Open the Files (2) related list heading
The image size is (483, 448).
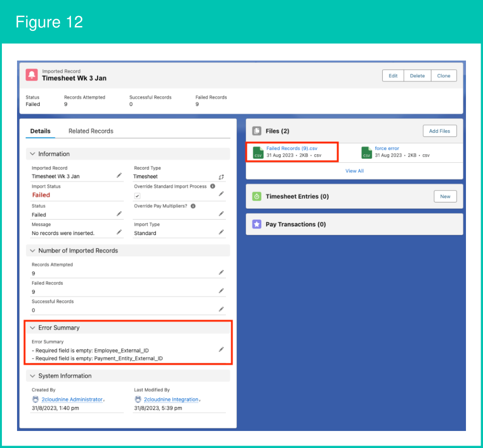[277, 131]
